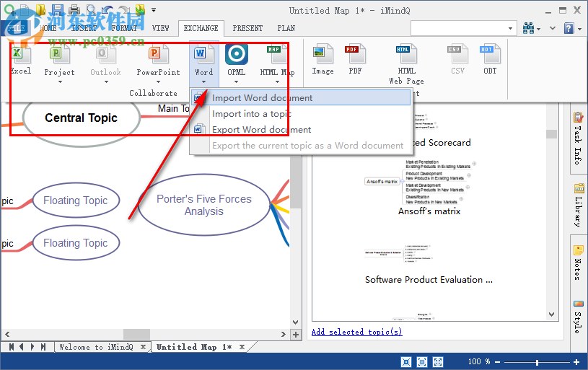The image size is (588, 370).
Task: Click the third full screen status icon
Action: (438, 362)
